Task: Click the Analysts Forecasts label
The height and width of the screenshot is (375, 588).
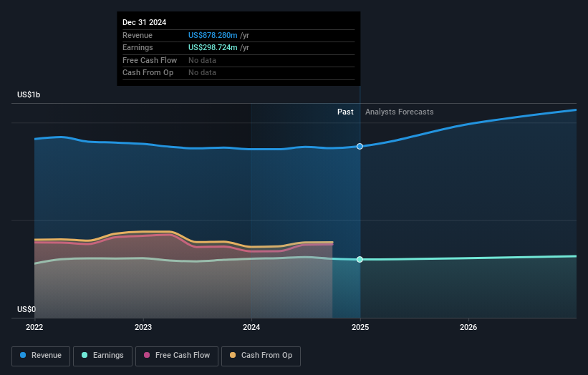Action: [400, 112]
